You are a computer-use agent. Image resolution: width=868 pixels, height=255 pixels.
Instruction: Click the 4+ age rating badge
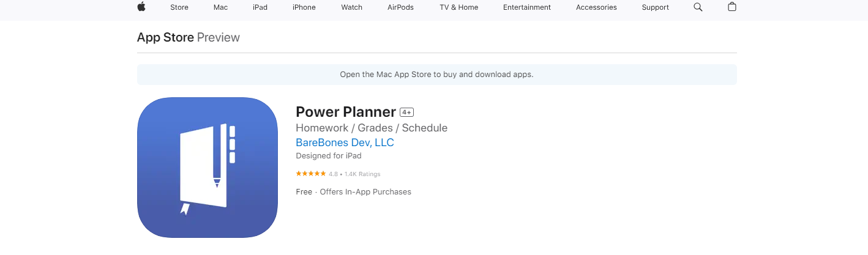point(407,113)
